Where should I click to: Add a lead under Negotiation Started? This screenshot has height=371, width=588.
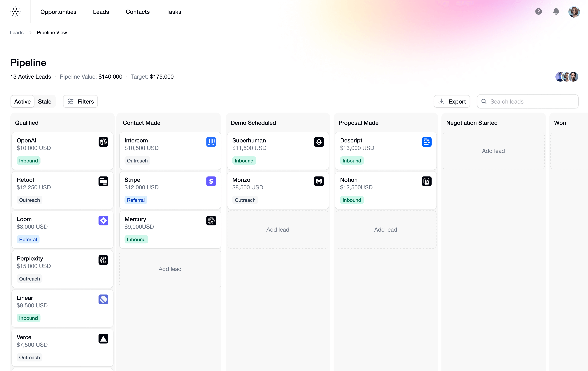coord(493,151)
